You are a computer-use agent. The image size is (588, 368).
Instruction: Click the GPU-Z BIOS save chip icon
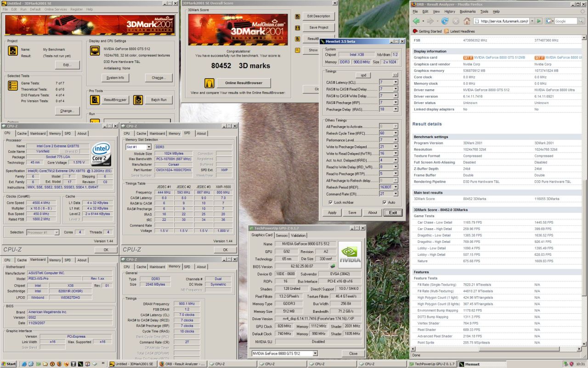(x=333, y=266)
